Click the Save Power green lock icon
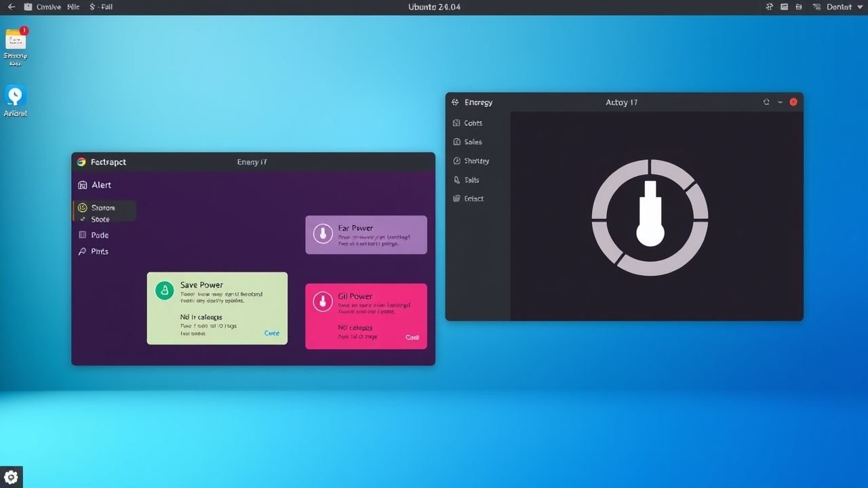This screenshot has width=868, height=488. [x=164, y=291]
